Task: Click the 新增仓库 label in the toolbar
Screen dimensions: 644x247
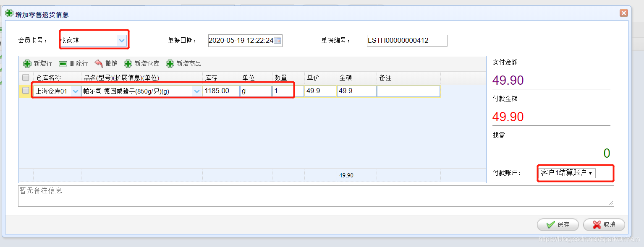Action: [147, 64]
